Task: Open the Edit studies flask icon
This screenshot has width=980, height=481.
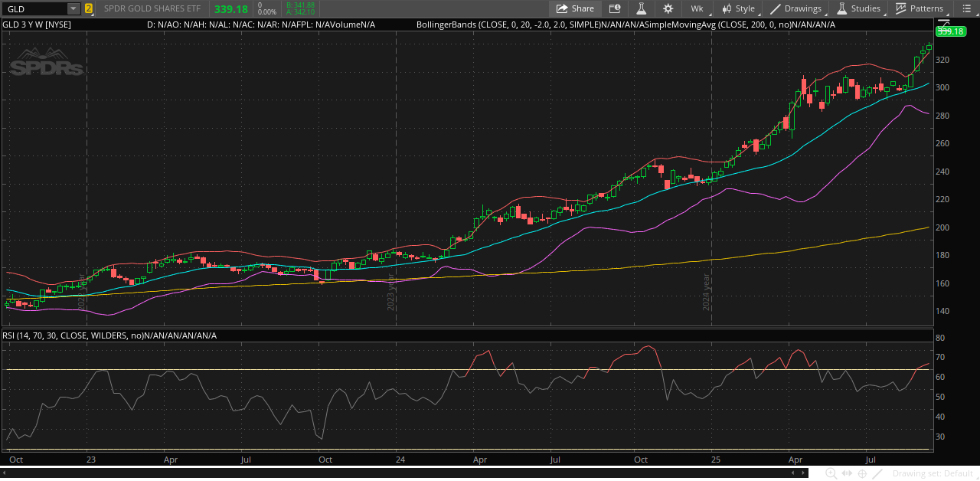Action: (x=642, y=8)
